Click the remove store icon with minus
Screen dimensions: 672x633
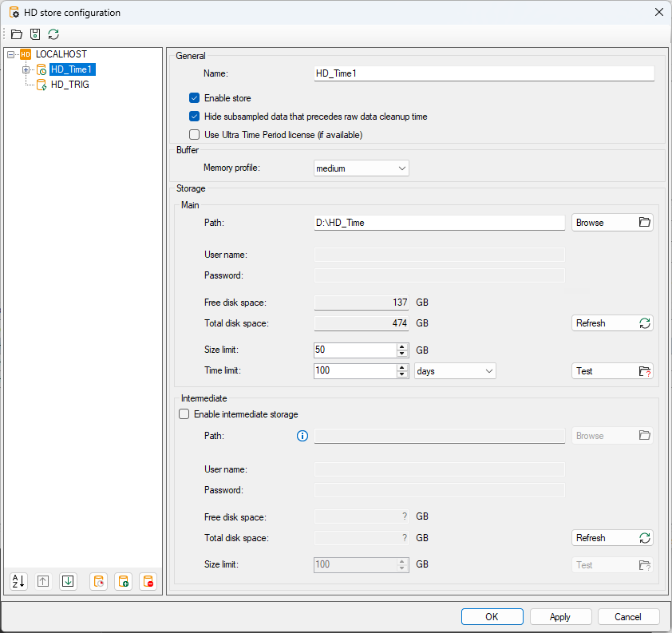[148, 581]
